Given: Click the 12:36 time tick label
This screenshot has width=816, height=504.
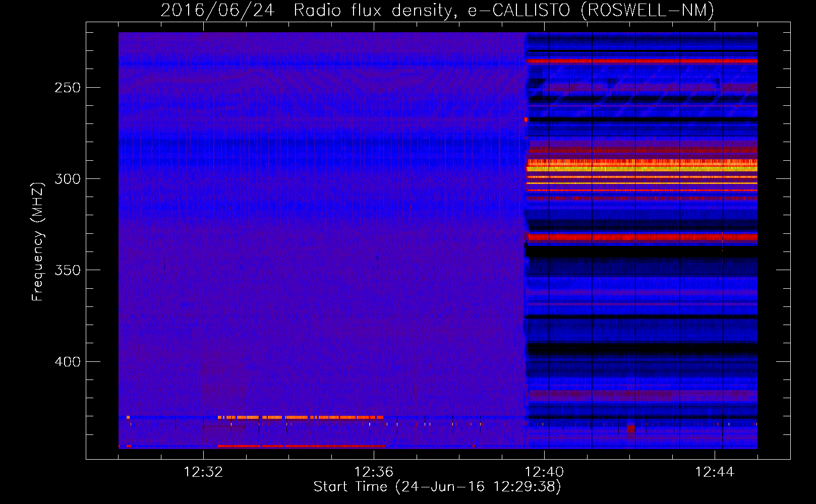Looking at the screenshot, I should point(374,472).
